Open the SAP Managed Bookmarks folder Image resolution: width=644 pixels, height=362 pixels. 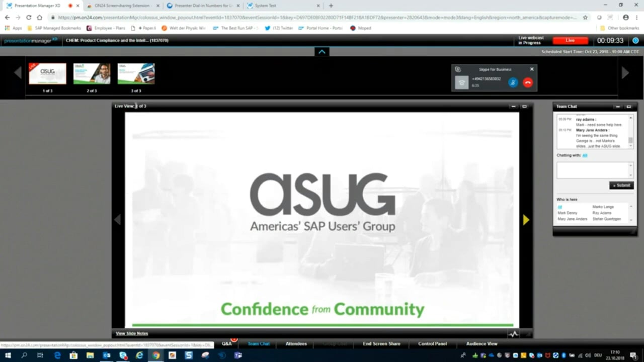point(54,28)
